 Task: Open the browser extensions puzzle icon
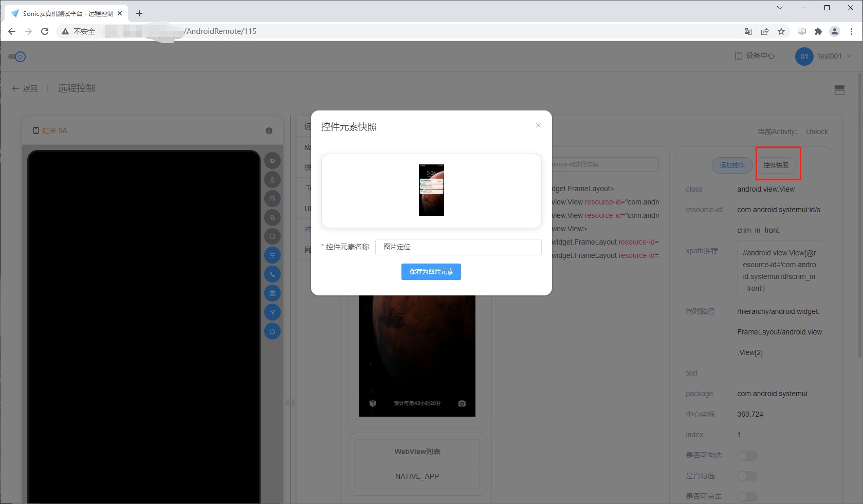[818, 31]
